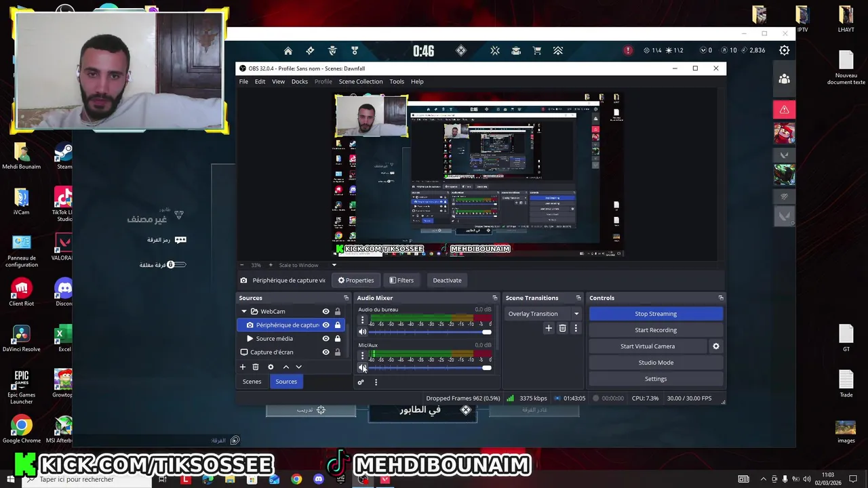The height and width of the screenshot is (488, 868).
Task: Click the red warning icon in Valorant sidebar
Action: (785, 110)
